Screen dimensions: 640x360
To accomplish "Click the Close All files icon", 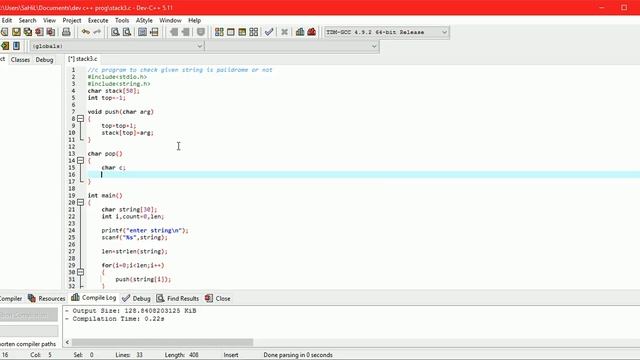I will tap(51, 32).
